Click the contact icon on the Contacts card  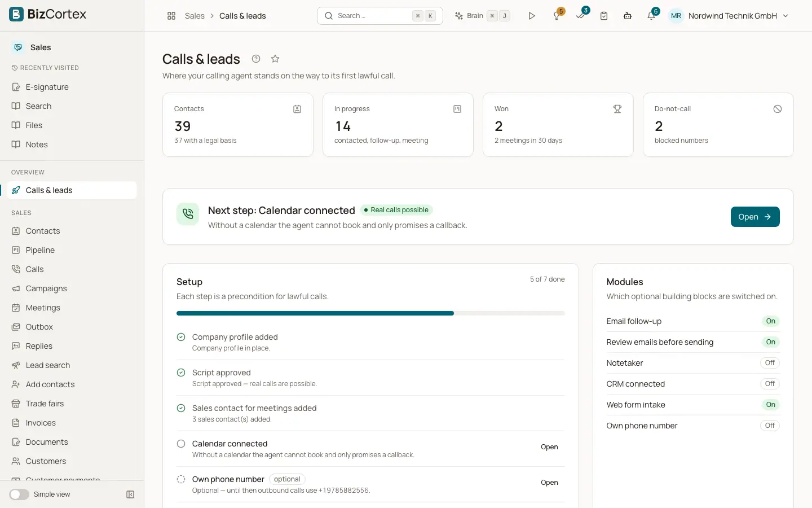(297, 109)
